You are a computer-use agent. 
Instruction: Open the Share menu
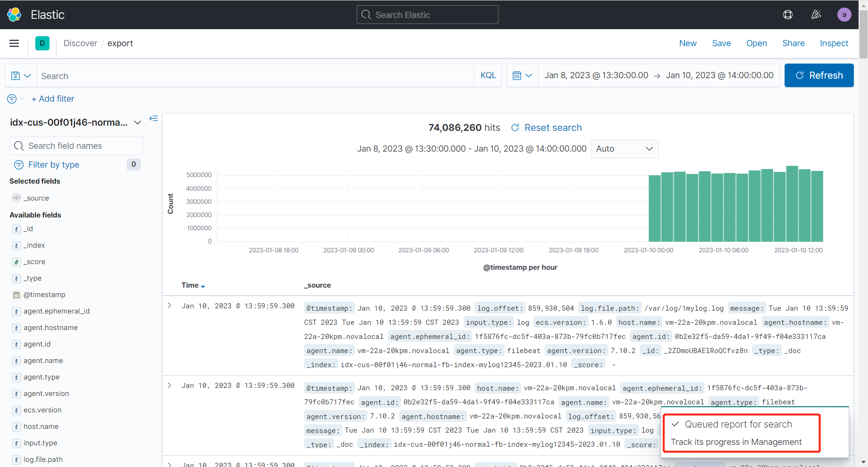(x=794, y=43)
